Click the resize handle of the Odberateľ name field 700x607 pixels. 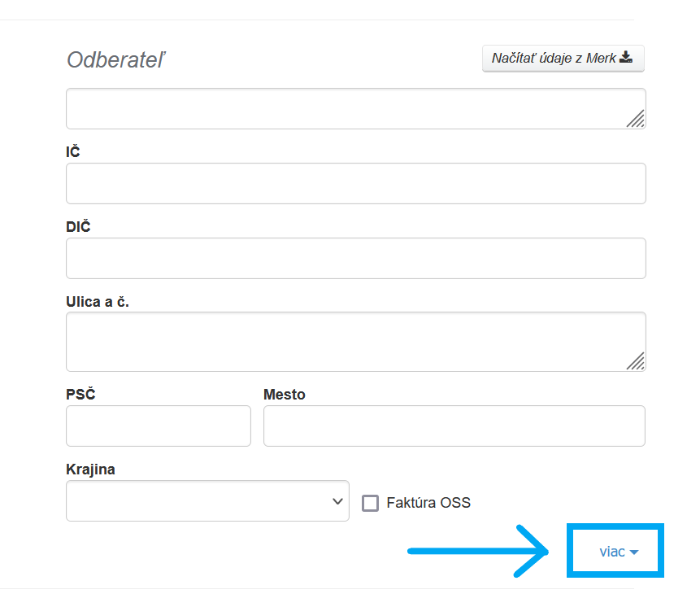click(x=636, y=119)
